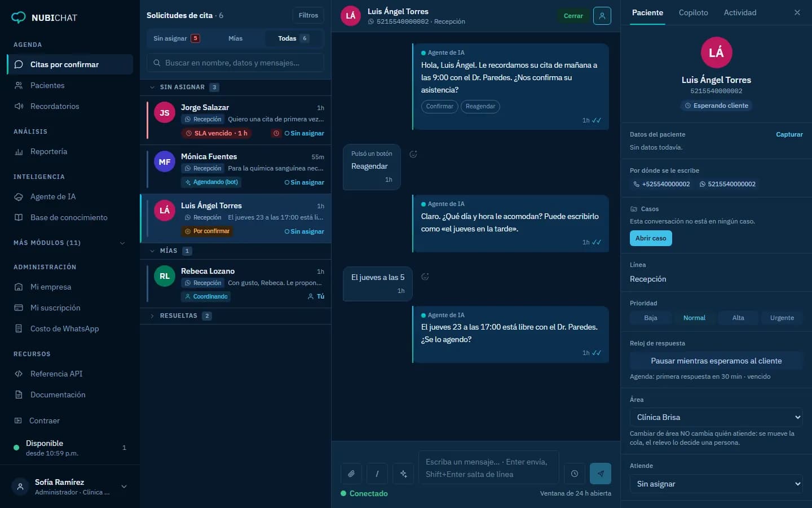Open quick replies slash icon
This screenshot has width=812, height=508.
click(x=377, y=474)
